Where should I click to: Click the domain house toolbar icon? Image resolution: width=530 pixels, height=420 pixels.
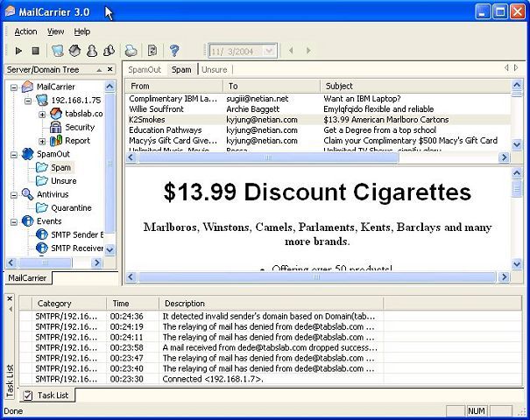click(x=74, y=51)
